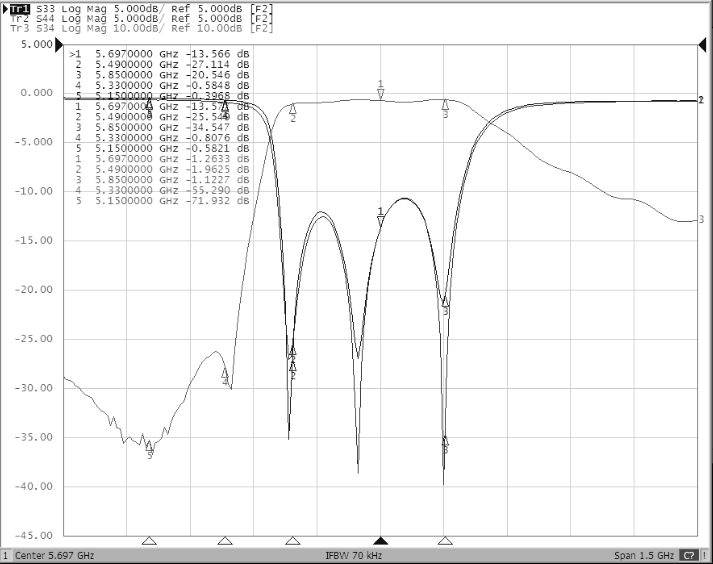Select the active marker 1 row reading -13.566 dB
The image size is (713, 564).
tap(160, 53)
